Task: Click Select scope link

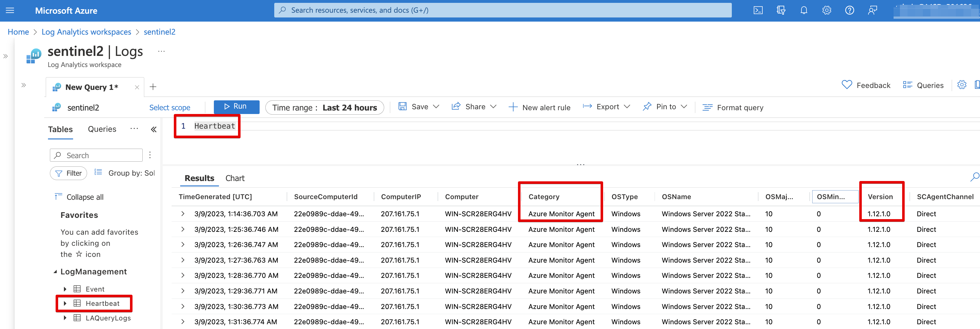Action: tap(170, 108)
